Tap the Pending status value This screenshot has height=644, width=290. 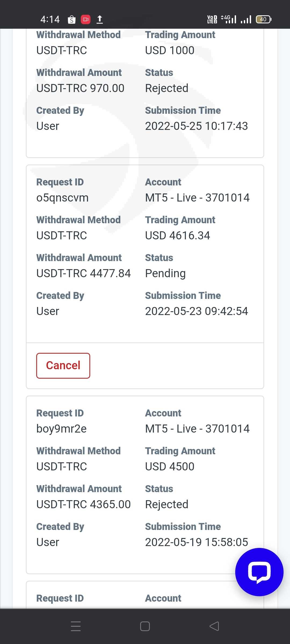(165, 273)
